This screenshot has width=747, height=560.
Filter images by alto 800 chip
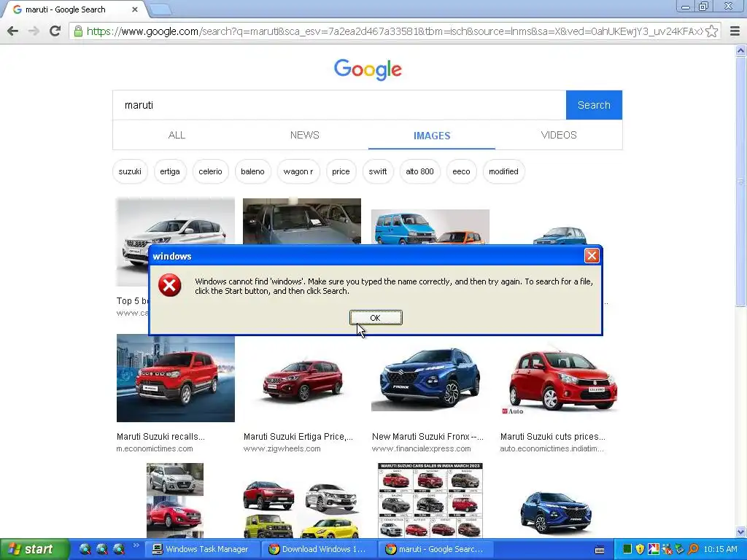pyautogui.click(x=419, y=171)
